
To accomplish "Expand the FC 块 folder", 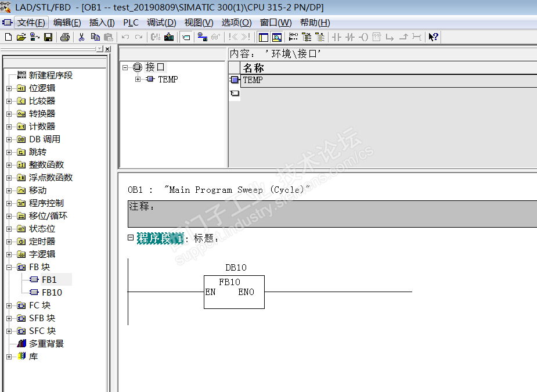I will [x=9, y=305].
